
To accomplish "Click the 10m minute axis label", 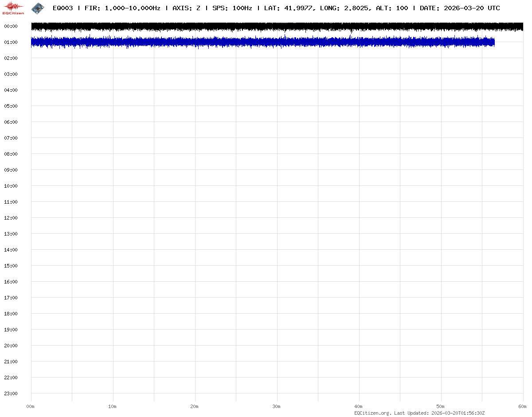I will [113, 406].
